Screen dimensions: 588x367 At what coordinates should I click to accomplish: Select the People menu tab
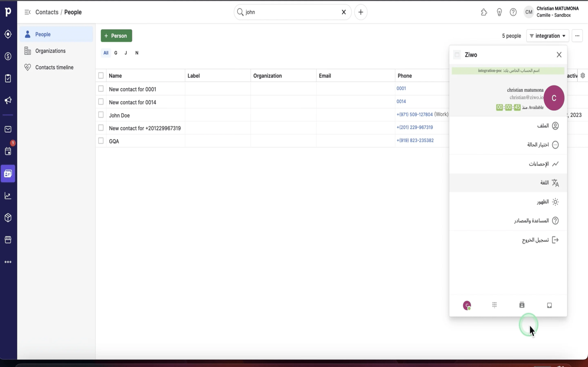pos(43,34)
